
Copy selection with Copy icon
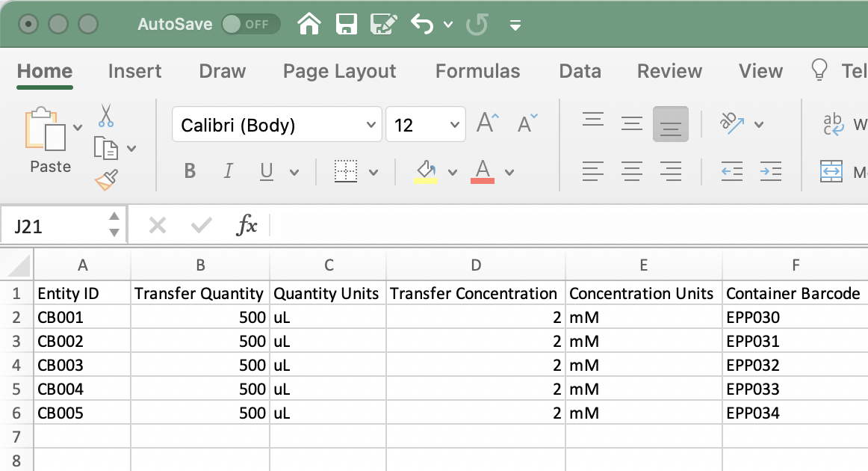click(106, 149)
